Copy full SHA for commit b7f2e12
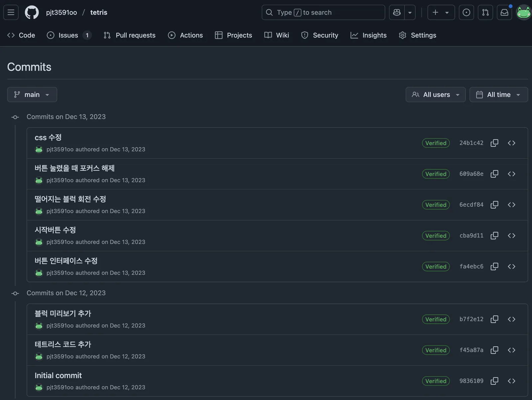 (x=494, y=319)
